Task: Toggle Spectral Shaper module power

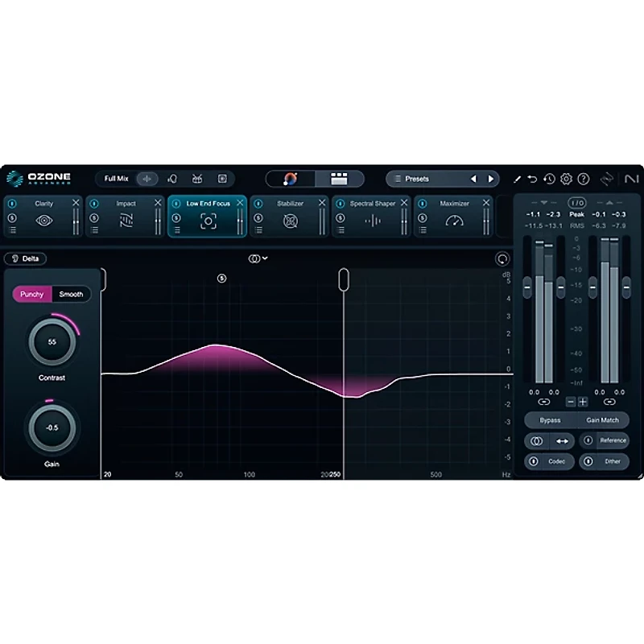Action: [340, 204]
